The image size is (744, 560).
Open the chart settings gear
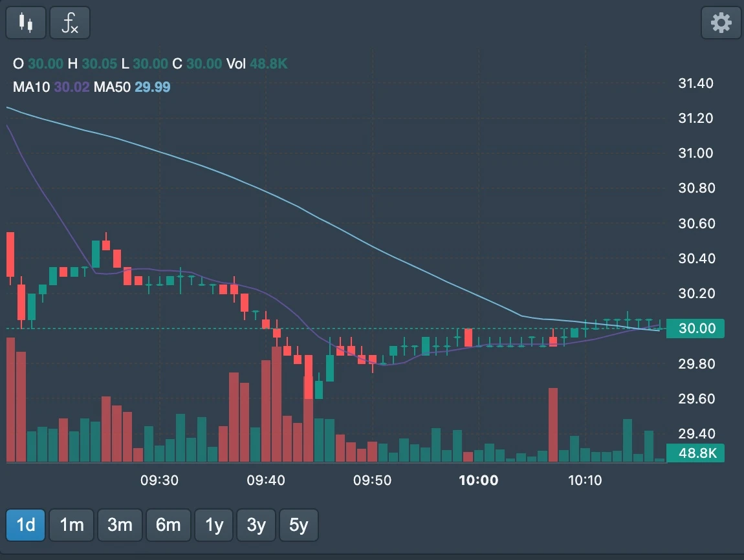(721, 22)
